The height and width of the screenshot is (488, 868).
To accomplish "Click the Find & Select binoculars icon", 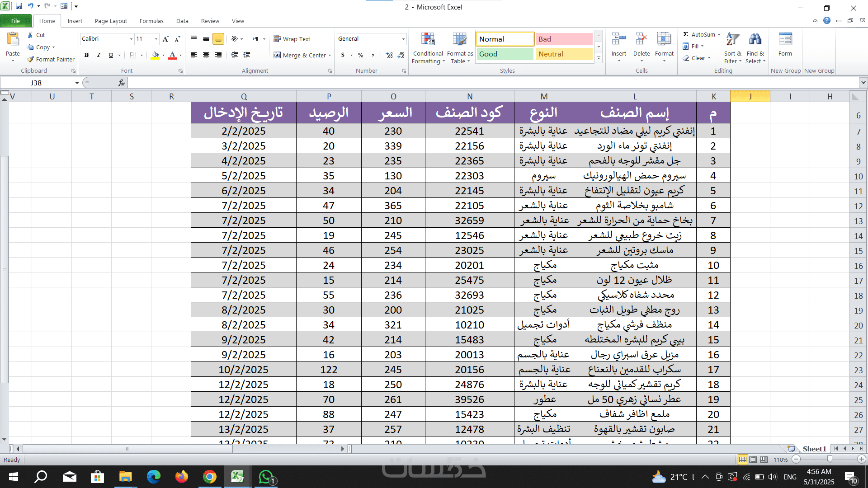I will point(755,40).
